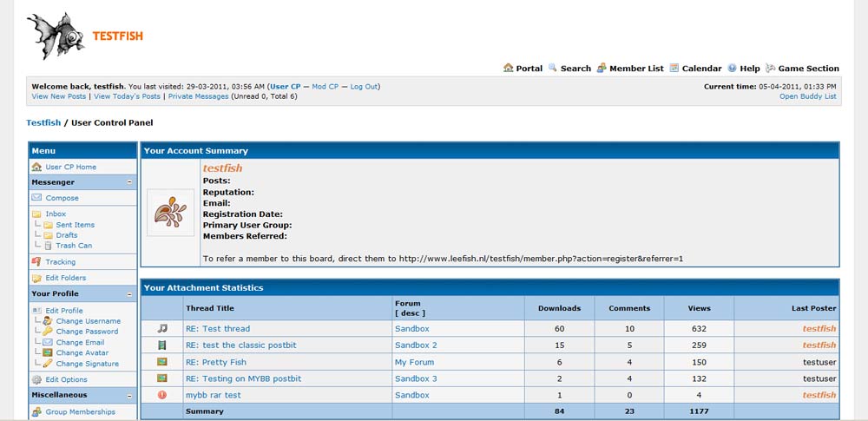Click the goldfish logo at top left
The image size is (868, 421).
pos(56,36)
